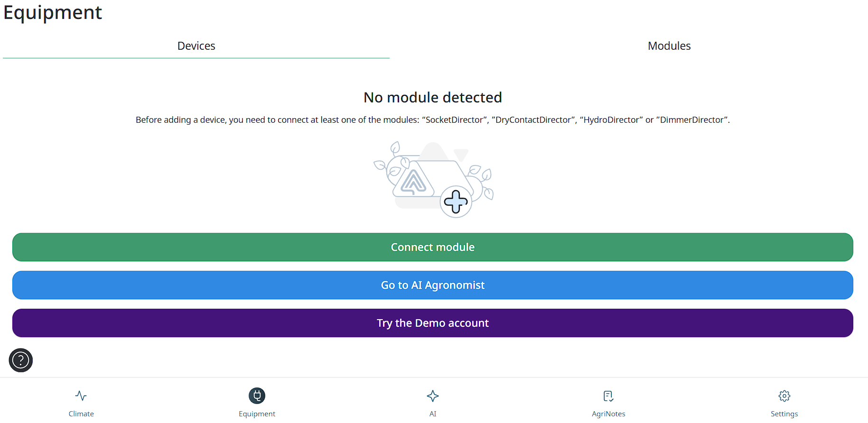Viewport: 868px width, 423px height.
Task: Click the Climate pulse-line icon
Action: [x=81, y=395]
